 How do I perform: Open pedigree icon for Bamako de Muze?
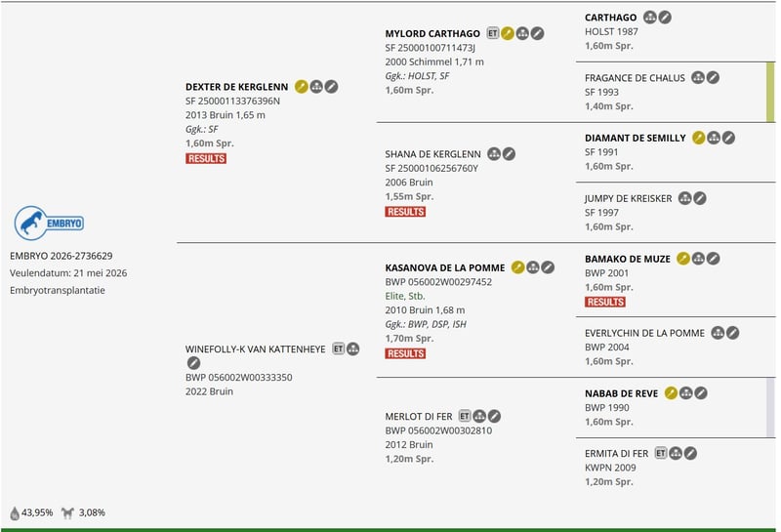coord(698,259)
